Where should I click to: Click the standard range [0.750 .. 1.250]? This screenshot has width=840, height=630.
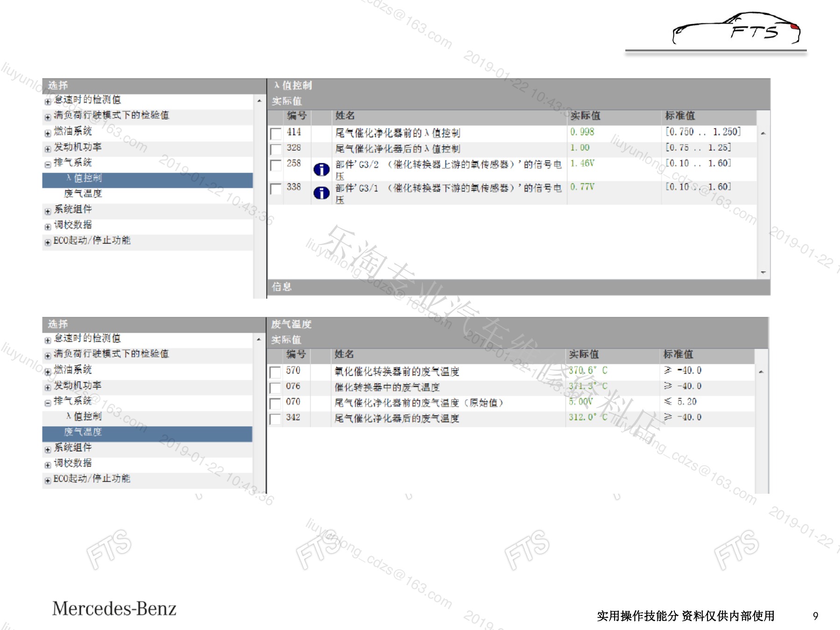pos(703,133)
